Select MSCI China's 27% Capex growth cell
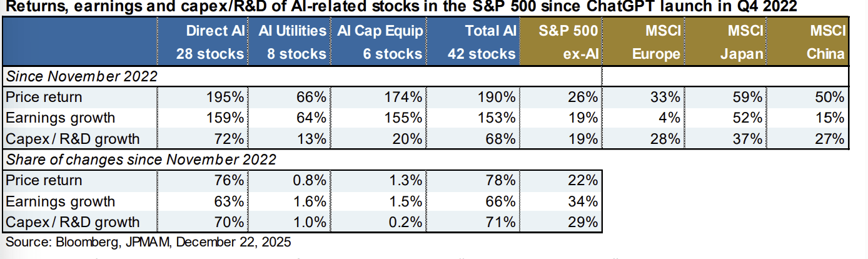868x259 pixels. click(831, 138)
